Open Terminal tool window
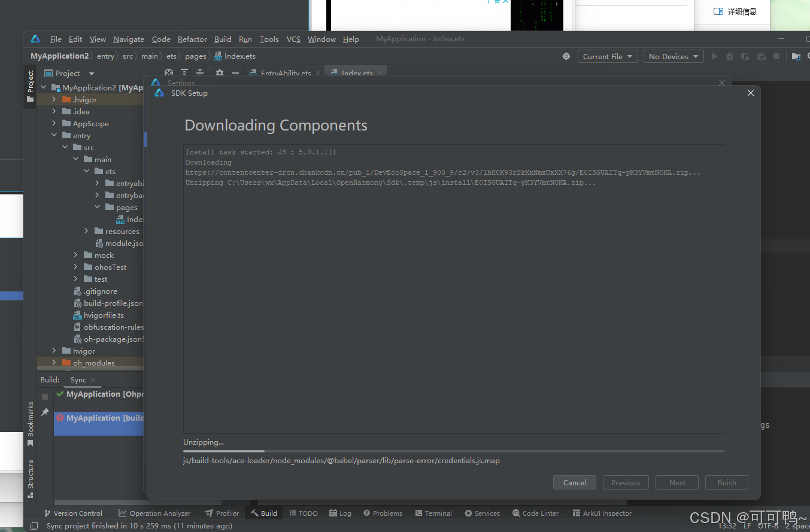 433,513
